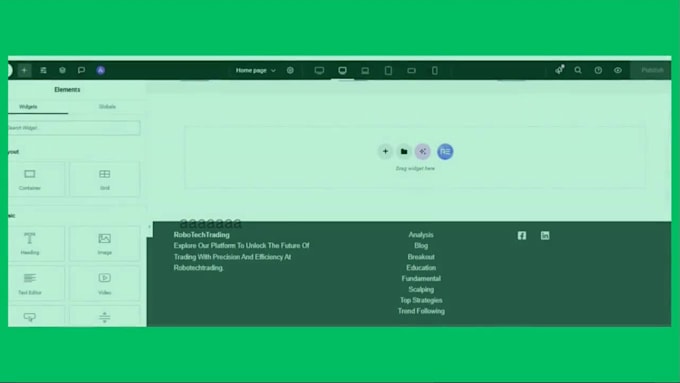The image size is (680, 383).
Task: Select the Image widget
Action: pos(105,243)
